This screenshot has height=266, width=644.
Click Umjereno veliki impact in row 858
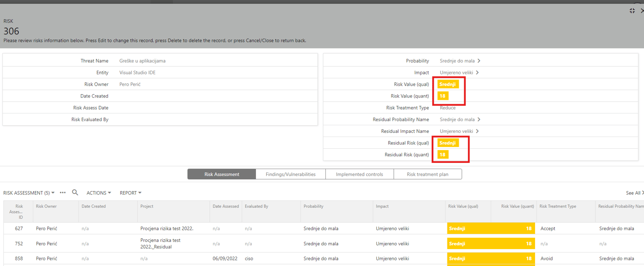pos(392,258)
